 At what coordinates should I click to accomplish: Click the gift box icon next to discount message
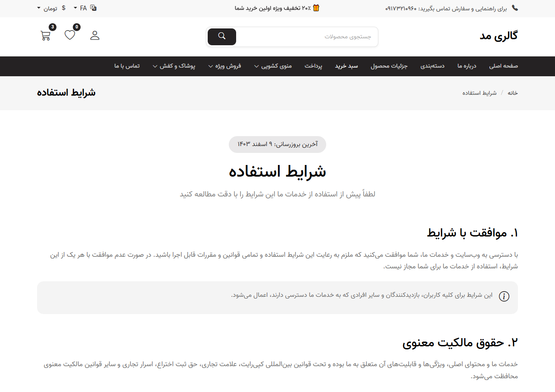(317, 8)
